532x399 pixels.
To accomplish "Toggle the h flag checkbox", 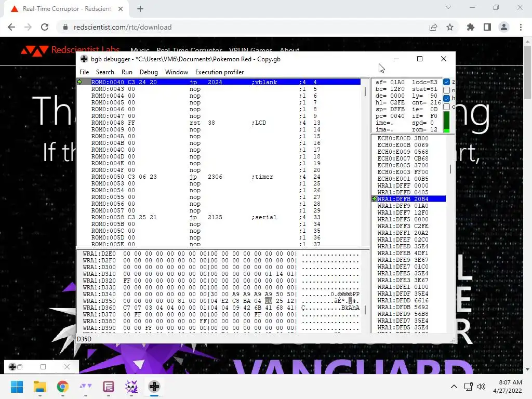I will point(446,98).
